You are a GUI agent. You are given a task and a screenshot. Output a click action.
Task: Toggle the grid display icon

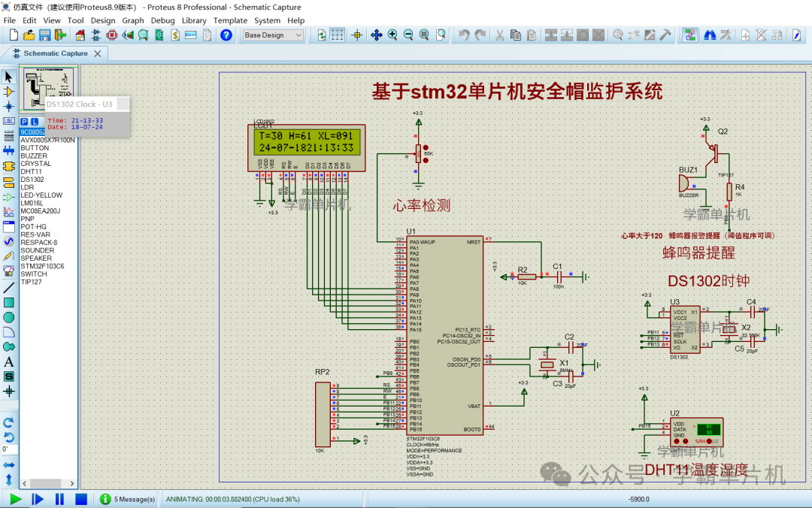(337, 35)
